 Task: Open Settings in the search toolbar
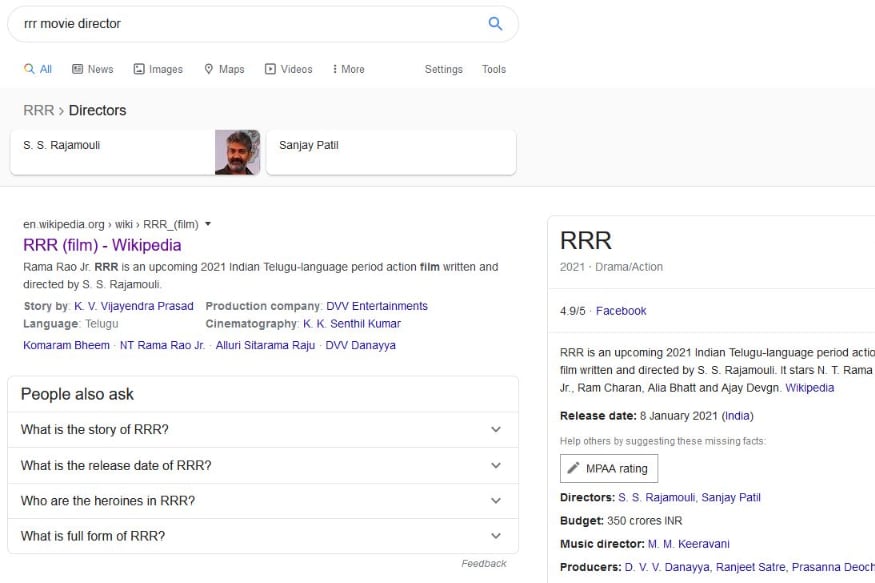coord(444,69)
